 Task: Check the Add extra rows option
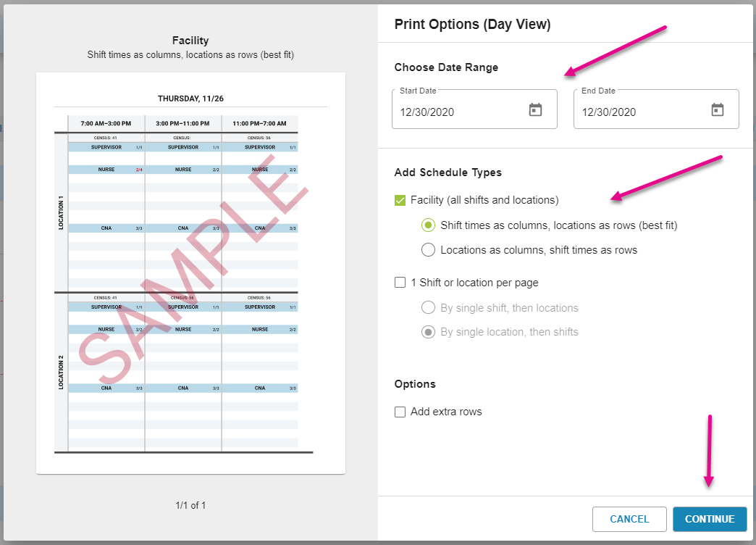click(x=400, y=412)
